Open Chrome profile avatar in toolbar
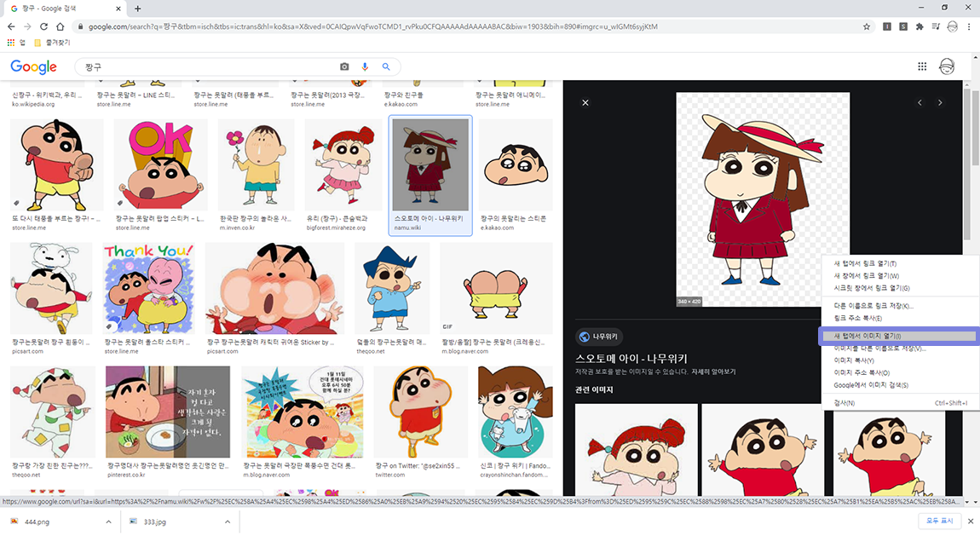 coord(953,26)
